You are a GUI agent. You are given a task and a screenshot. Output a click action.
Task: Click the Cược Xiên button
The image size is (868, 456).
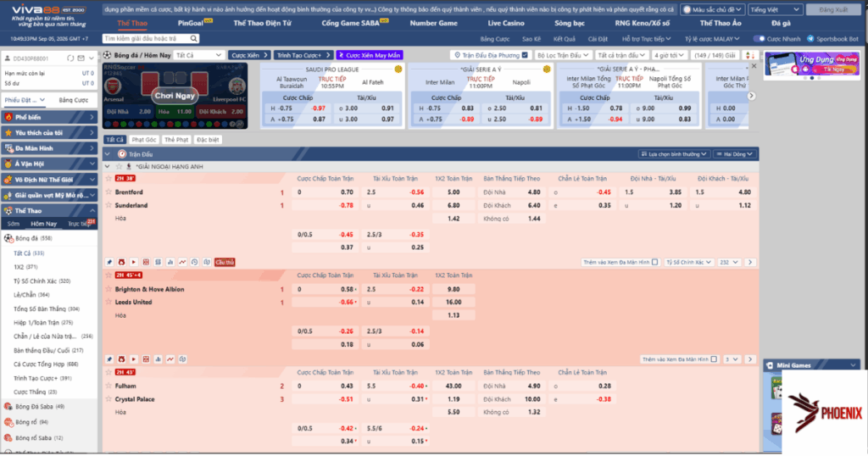click(249, 55)
